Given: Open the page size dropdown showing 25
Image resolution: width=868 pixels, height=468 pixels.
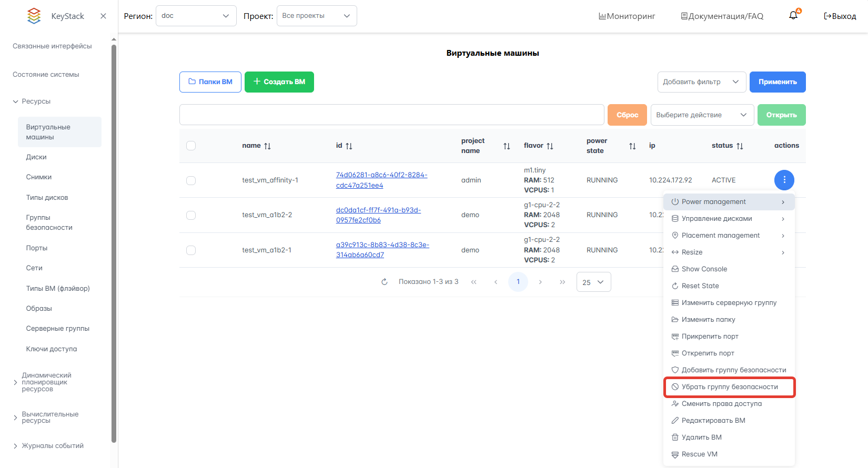Looking at the screenshot, I should (x=593, y=282).
